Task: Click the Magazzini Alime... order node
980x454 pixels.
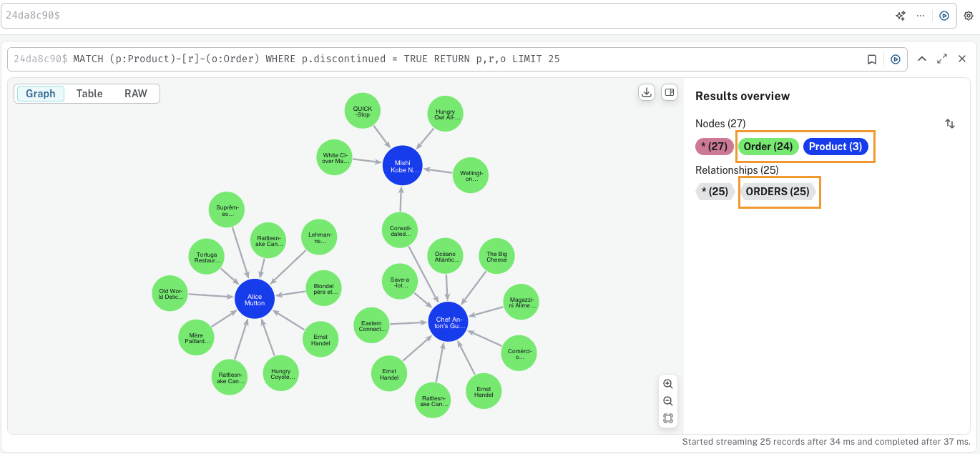Action: click(x=521, y=302)
